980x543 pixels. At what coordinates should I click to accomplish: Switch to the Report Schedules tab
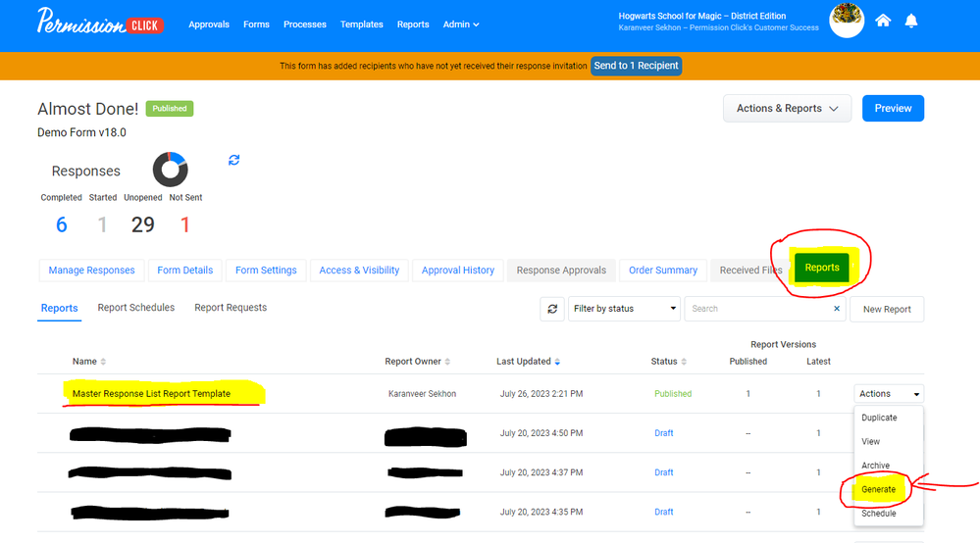[136, 308]
